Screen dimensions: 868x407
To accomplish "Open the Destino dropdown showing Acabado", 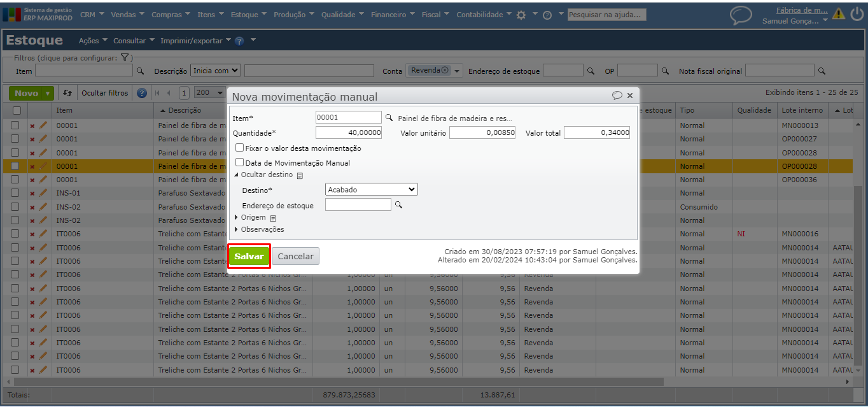I will pyautogui.click(x=372, y=190).
